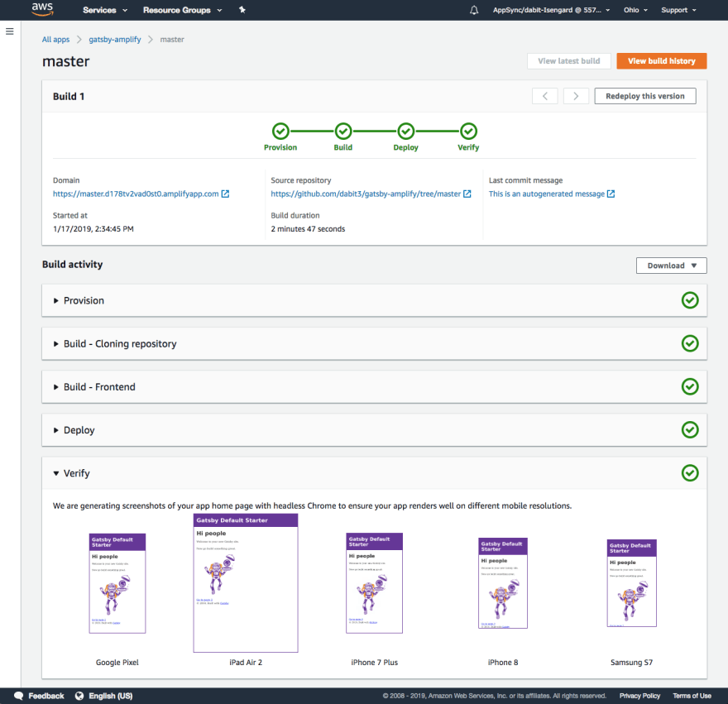
Task: Open the autogenerated commit message link
Action: point(547,194)
